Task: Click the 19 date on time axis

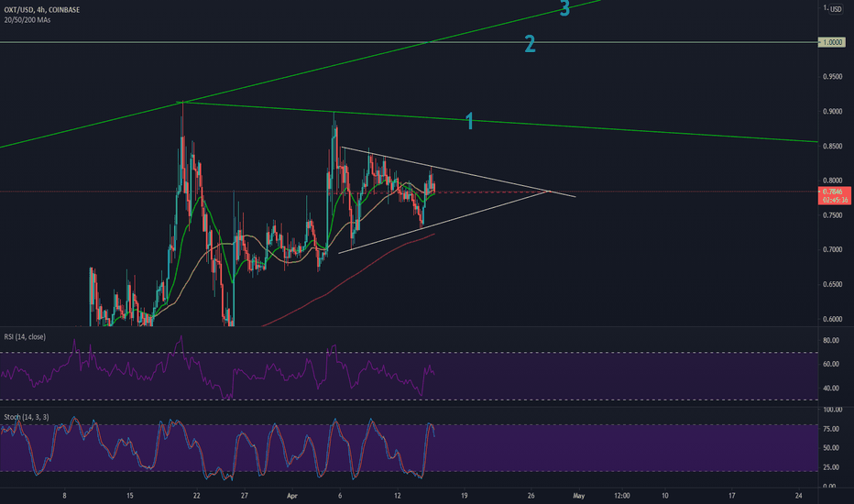Action: (464, 495)
